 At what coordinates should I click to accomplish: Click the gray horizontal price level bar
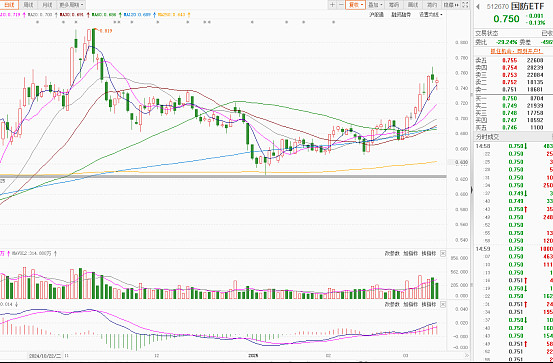click(223, 176)
